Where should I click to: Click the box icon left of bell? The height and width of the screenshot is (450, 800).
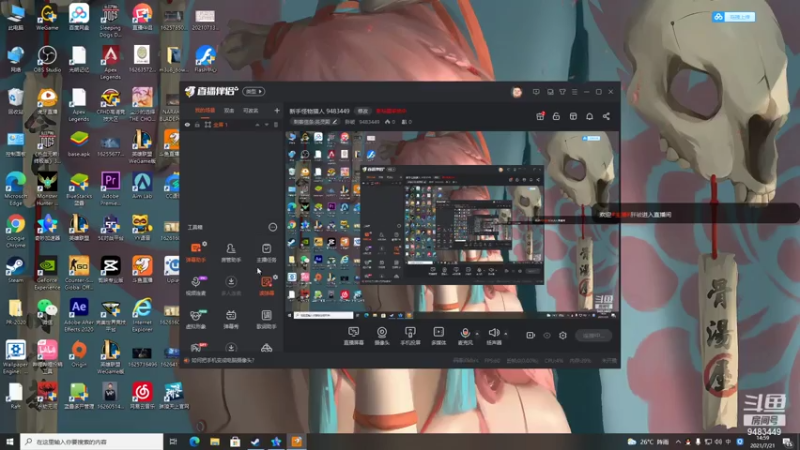[573, 116]
